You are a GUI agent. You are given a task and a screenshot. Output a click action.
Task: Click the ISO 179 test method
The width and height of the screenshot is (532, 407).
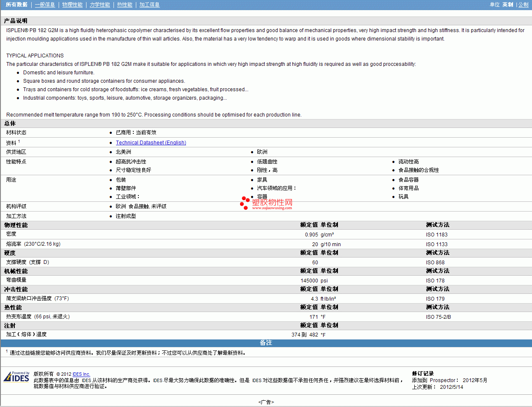point(435,299)
